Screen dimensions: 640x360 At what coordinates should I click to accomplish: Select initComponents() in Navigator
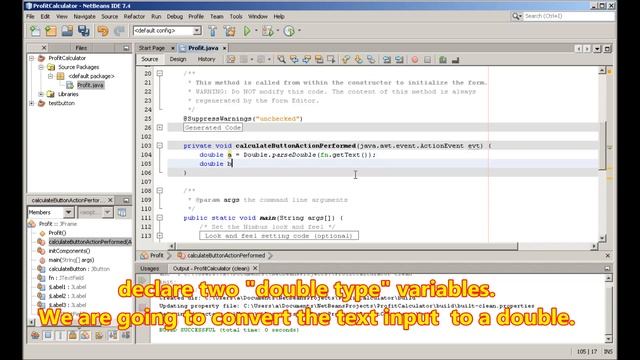coord(69,251)
